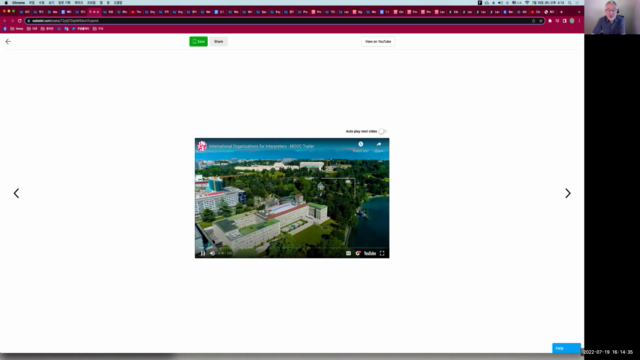This screenshot has height=360, width=640.
Task: Click the video progress bar
Action: (x=292, y=248)
